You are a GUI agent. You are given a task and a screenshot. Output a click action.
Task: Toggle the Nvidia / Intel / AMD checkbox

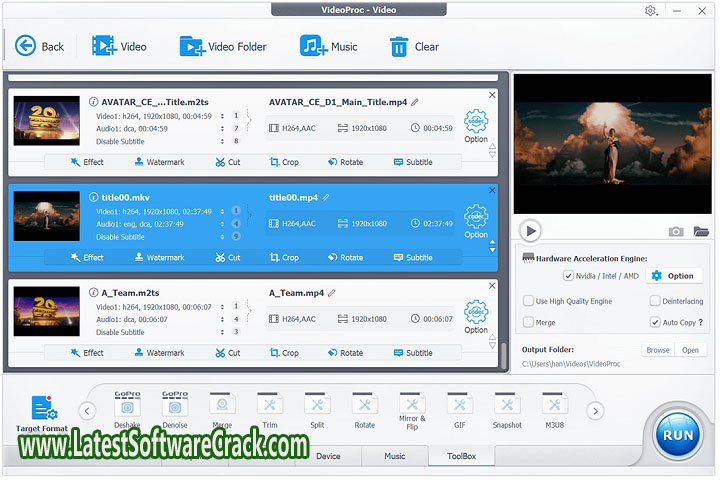(x=568, y=275)
